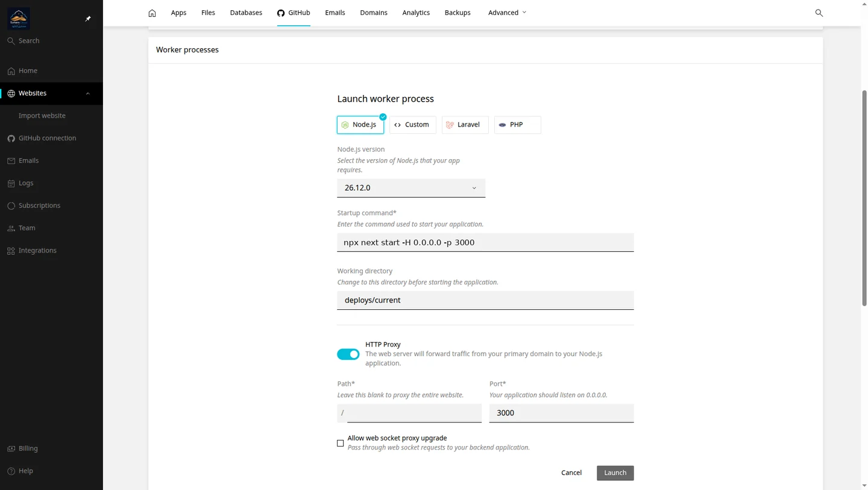Click the company logo in sidebar

tap(19, 19)
